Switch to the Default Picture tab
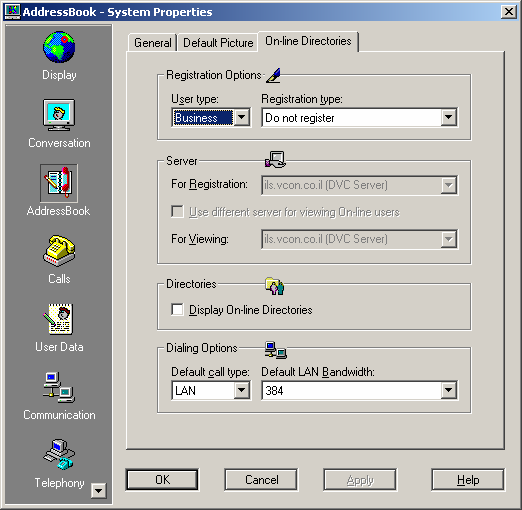This screenshot has height=510, width=522. (218, 43)
